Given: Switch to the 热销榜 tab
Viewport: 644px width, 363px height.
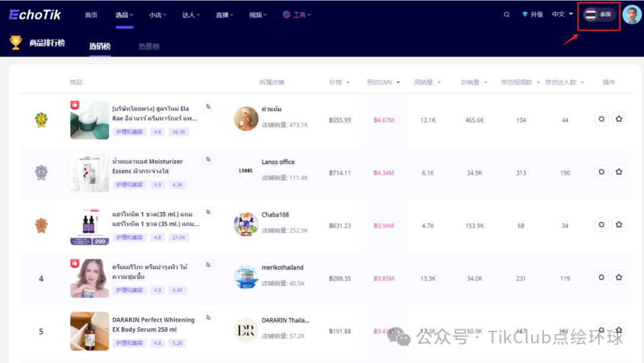Looking at the screenshot, I should pos(100,46).
